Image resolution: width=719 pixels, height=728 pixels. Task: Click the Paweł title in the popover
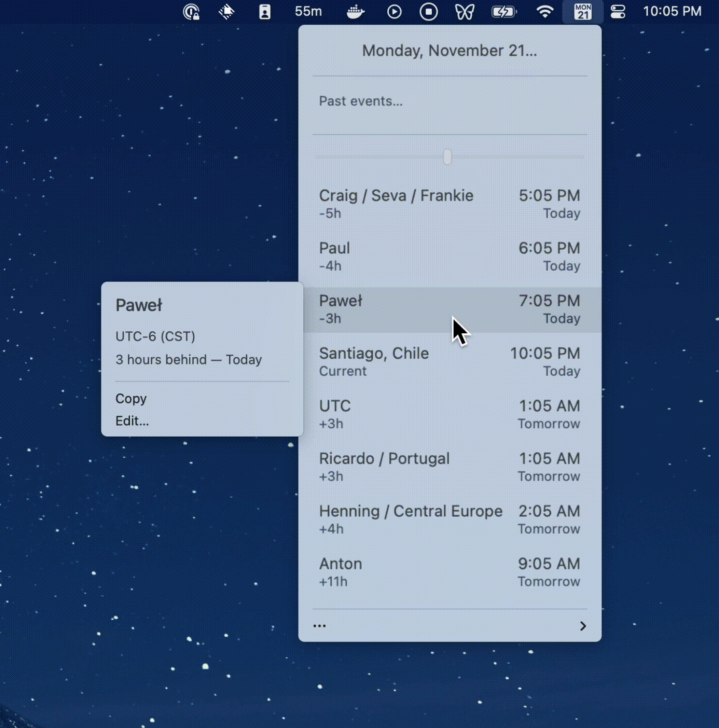pos(139,305)
